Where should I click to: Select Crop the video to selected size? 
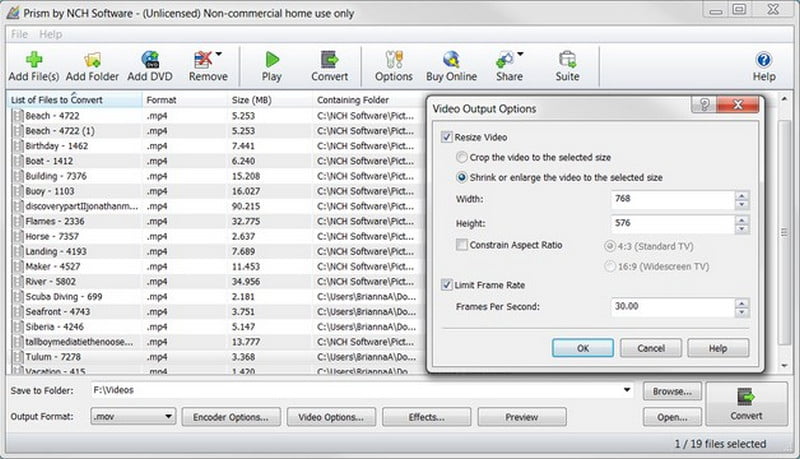pyautogui.click(x=461, y=157)
